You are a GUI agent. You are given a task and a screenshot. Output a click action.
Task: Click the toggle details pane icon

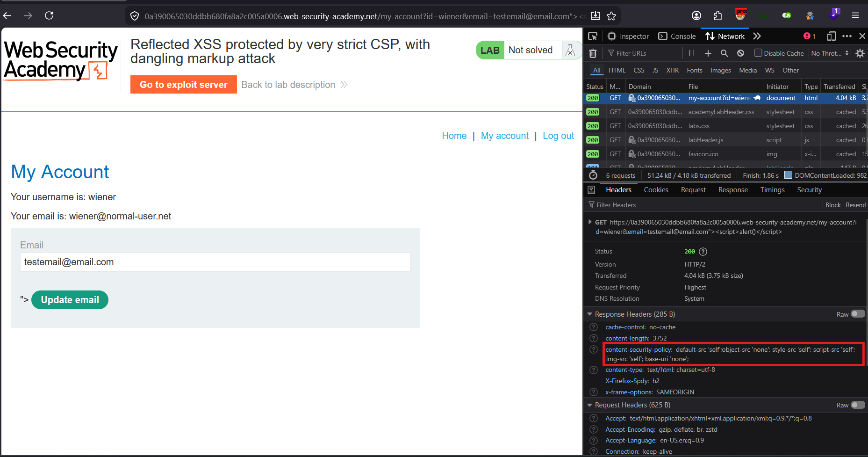point(591,190)
